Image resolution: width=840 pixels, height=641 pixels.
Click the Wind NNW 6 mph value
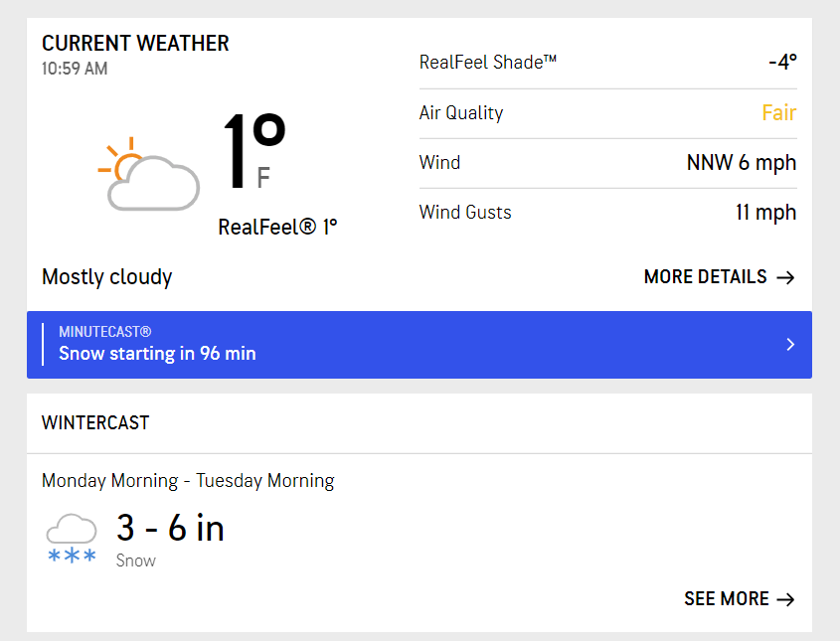(742, 163)
